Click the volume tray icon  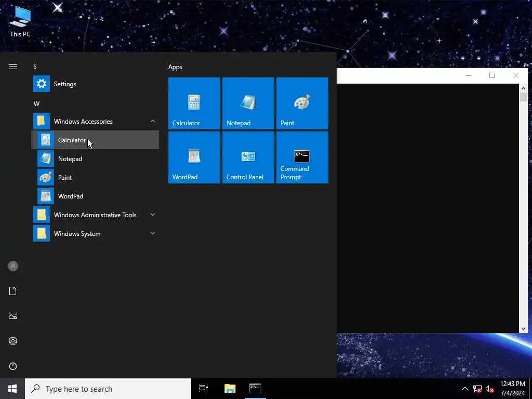489,389
